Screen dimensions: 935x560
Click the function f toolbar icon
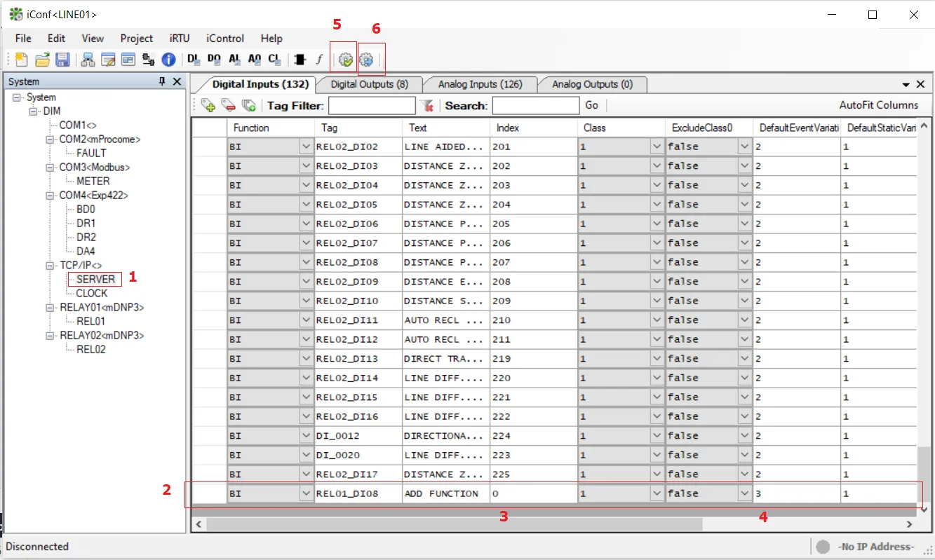point(319,60)
